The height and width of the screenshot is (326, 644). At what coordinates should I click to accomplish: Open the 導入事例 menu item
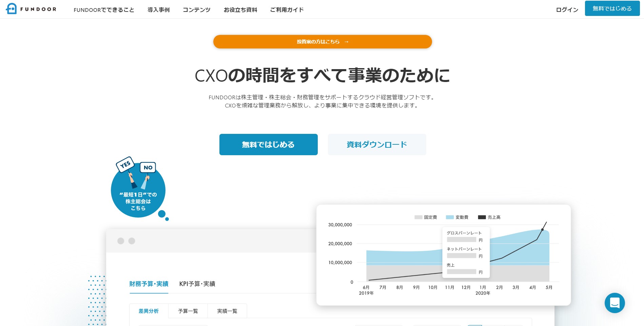[x=158, y=10]
